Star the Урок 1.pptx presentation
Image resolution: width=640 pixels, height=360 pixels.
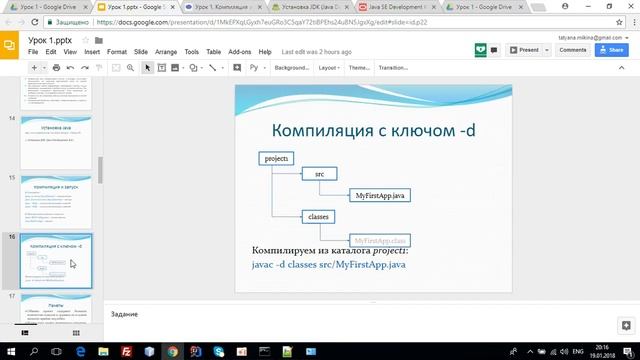point(85,40)
